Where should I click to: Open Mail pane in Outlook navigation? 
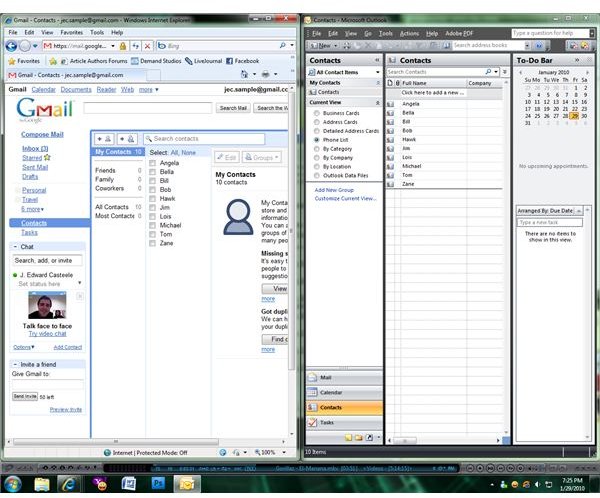click(x=344, y=377)
